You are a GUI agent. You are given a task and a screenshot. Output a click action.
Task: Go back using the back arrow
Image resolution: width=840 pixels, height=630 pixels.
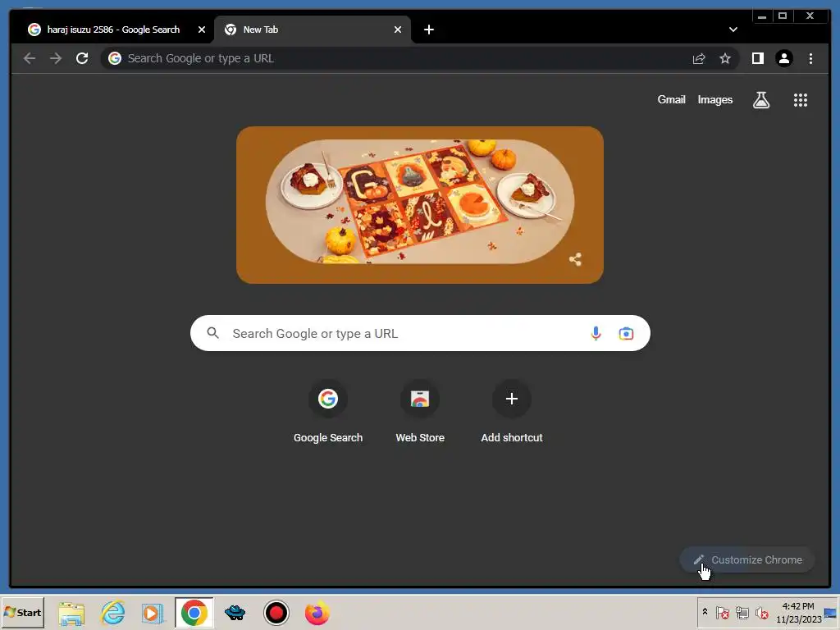pyautogui.click(x=30, y=58)
